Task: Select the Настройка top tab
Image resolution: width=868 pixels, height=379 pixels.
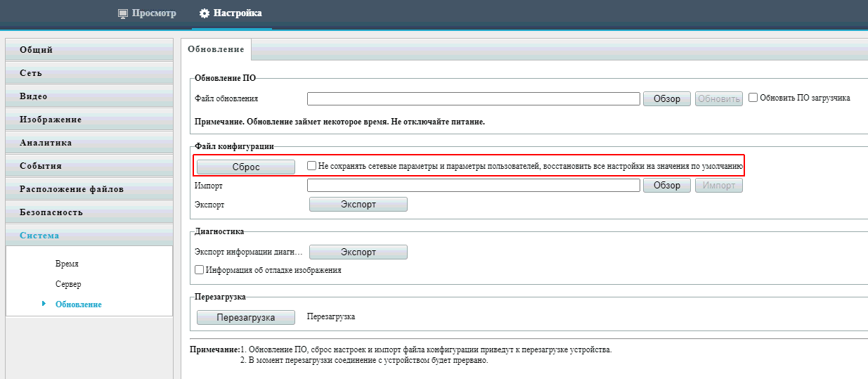Action: click(x=230, y=13)
